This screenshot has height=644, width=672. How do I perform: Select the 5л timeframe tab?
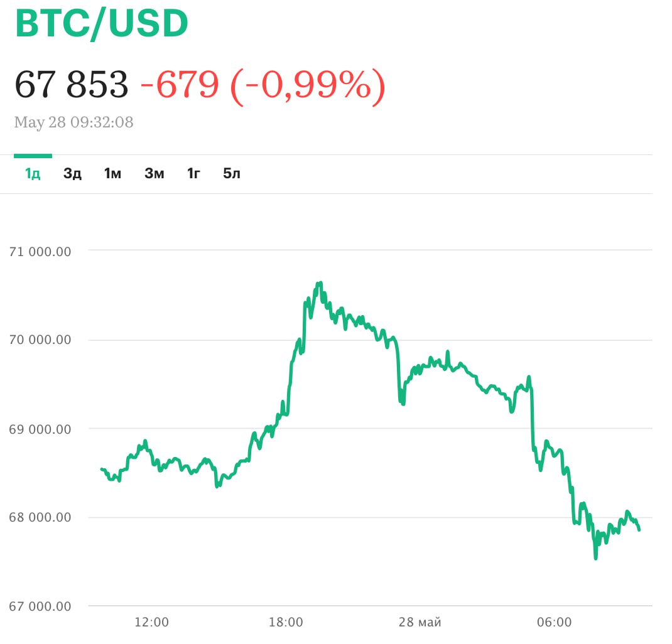(232, 174)
